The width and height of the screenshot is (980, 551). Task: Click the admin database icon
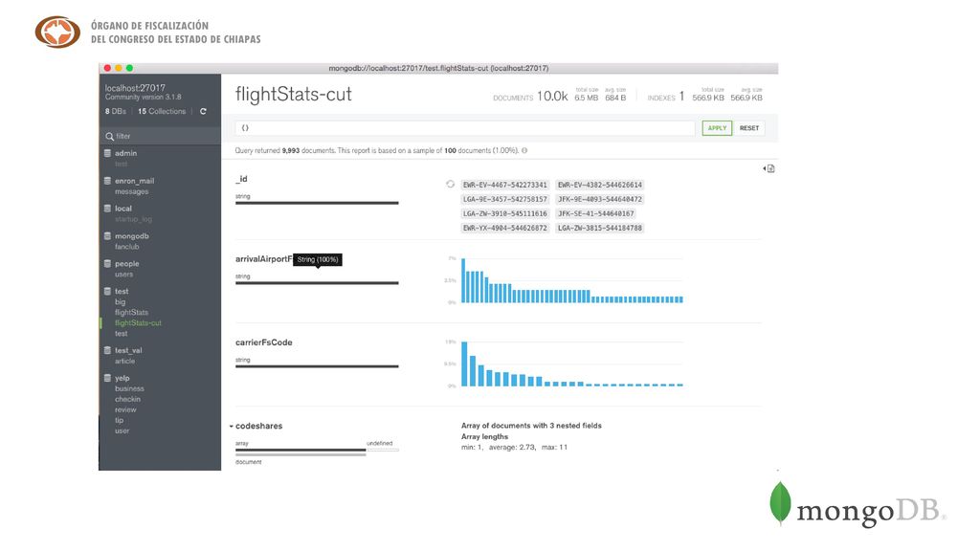[x=107, y=153]
